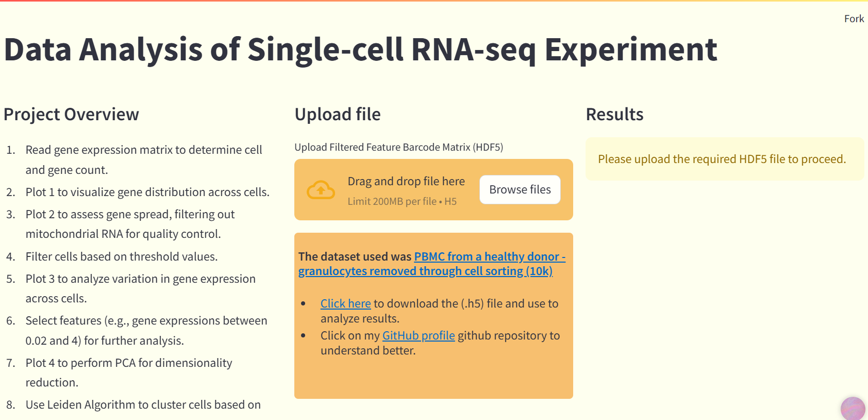Select the Project Overview heading
This screenshot has width=868, height=420.
tap(71, 115)
